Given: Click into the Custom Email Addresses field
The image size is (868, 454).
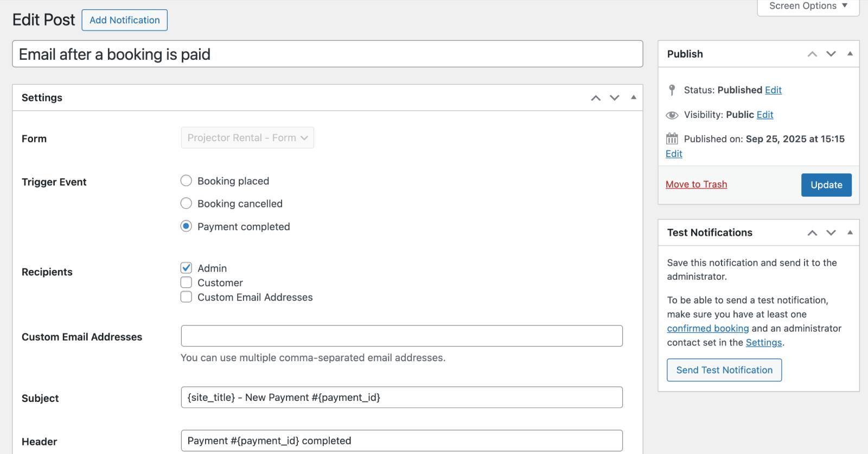Looking at the screenshot, I should pyautogui.click(x=401, y=336).
